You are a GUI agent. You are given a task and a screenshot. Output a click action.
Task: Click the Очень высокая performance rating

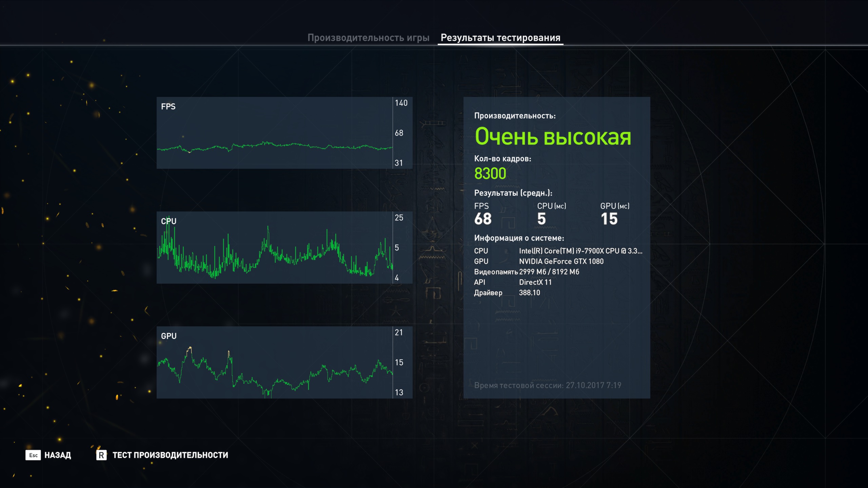coord(553,137)
